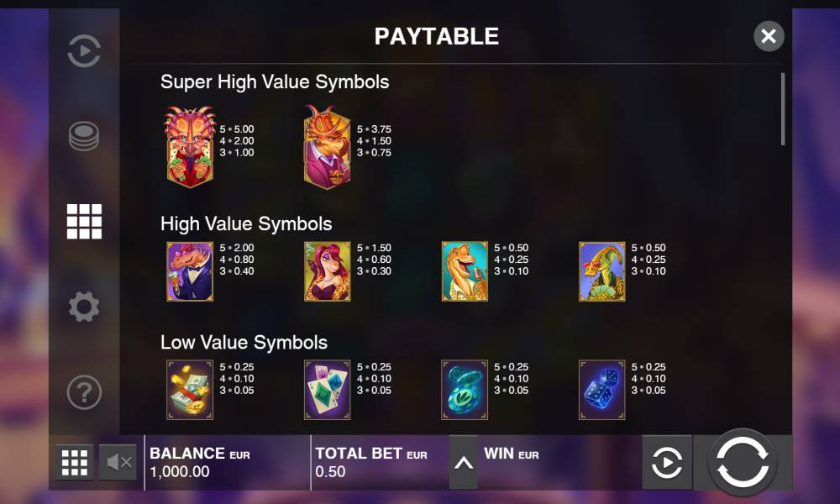Select the red-haired lady dinosaur symbol

pos(328,271)
